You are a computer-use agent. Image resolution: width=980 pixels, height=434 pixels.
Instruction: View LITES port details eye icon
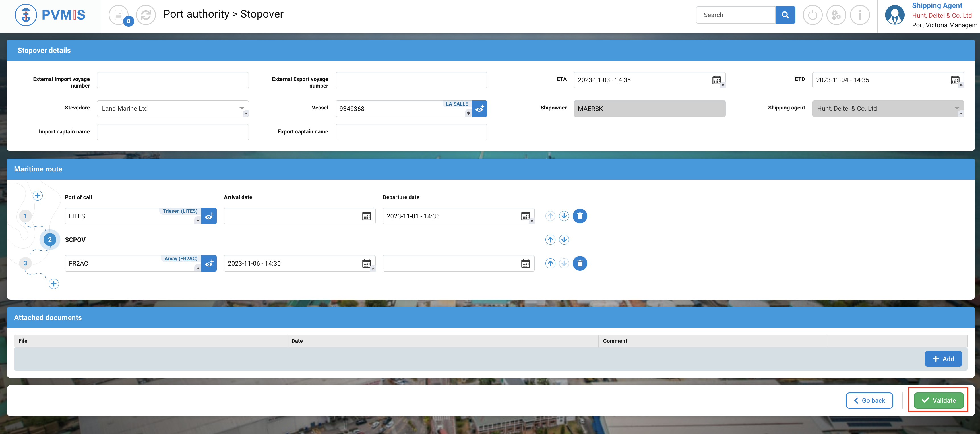point(209,216)
